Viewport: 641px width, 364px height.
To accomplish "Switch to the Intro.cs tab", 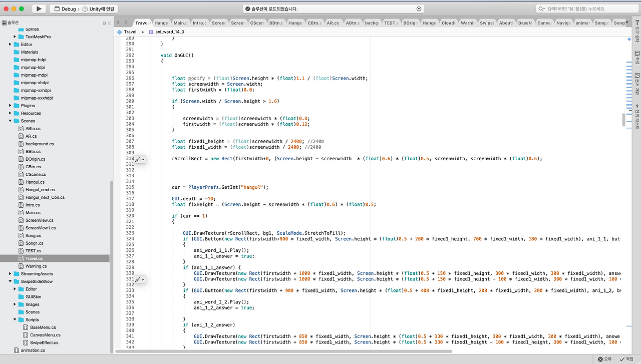I will (x=199, y=23).
